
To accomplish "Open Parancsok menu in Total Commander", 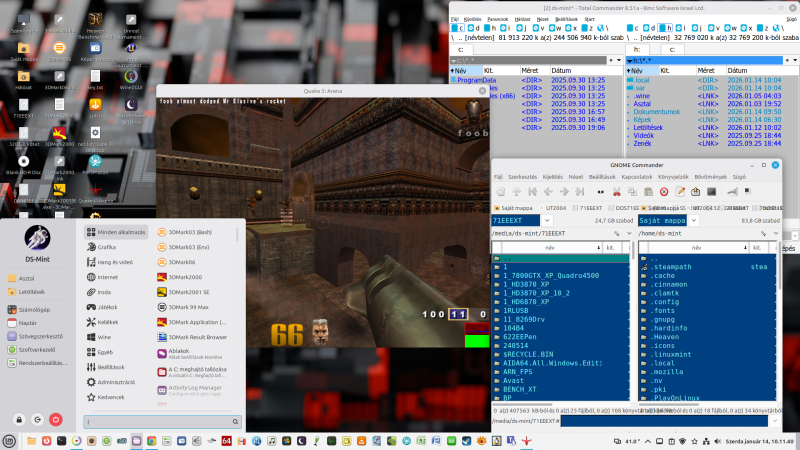I will [x=497, y=19].
